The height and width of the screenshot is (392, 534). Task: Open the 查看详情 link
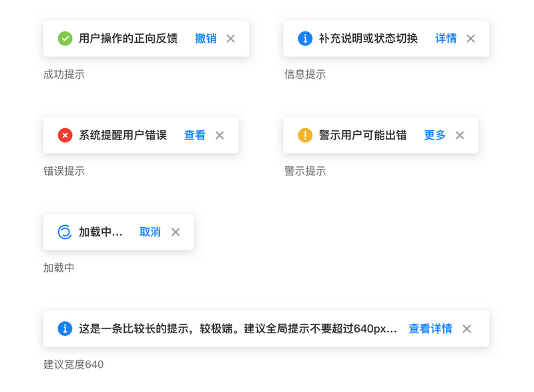point(431,329)
